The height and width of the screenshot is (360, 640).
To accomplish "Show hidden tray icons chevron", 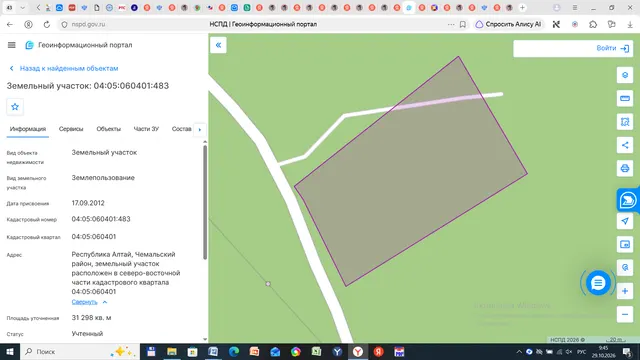I will click(x=519, y=352).
